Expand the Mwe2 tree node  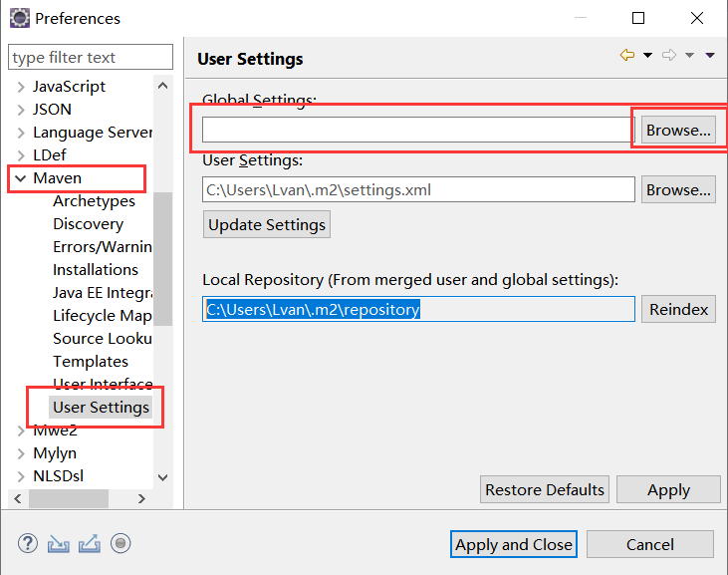point(21,431)
